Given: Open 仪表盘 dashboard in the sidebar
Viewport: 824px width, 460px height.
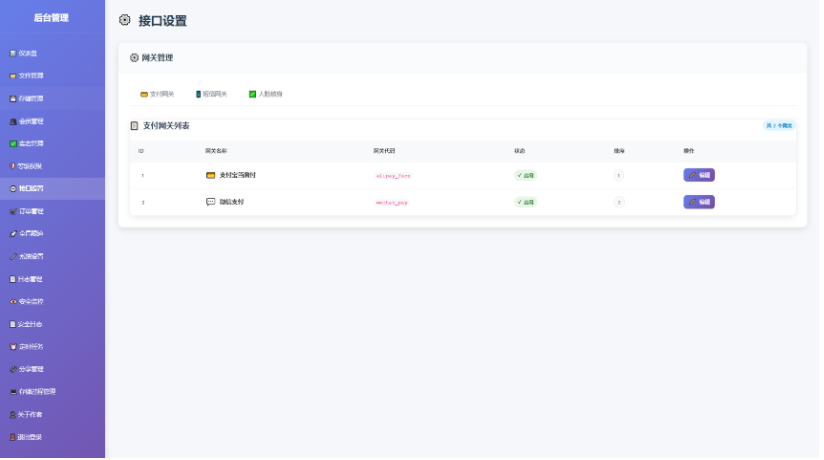Looking at the screenshot, I should [x=28, y=53].
